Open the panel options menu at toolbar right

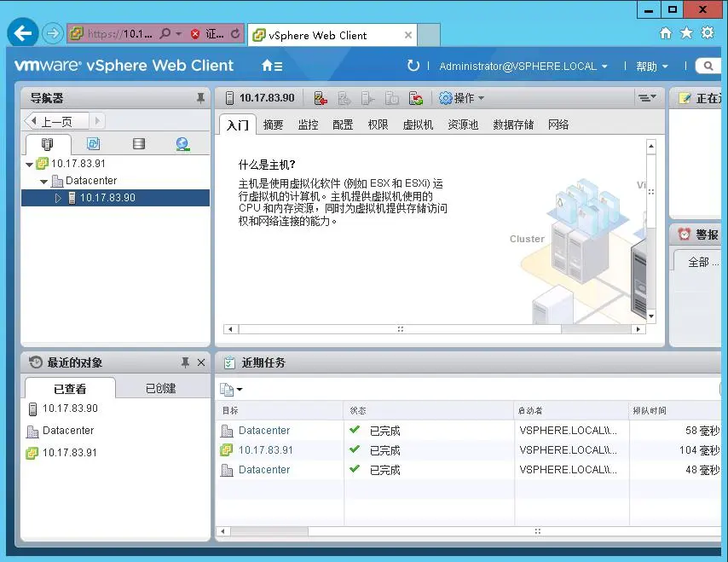point(647,97)
